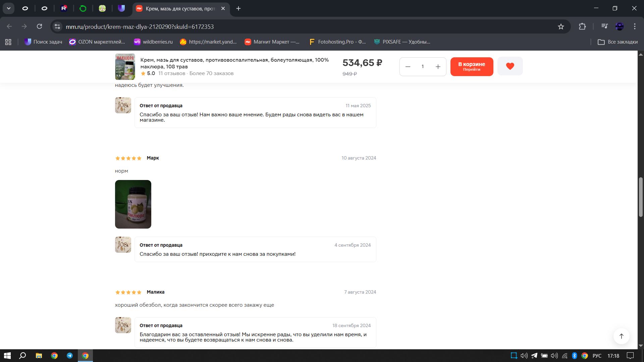Open Mark's review photo of the jar
The width and height of the screenshot is (644, 362).
coord(133,204)
